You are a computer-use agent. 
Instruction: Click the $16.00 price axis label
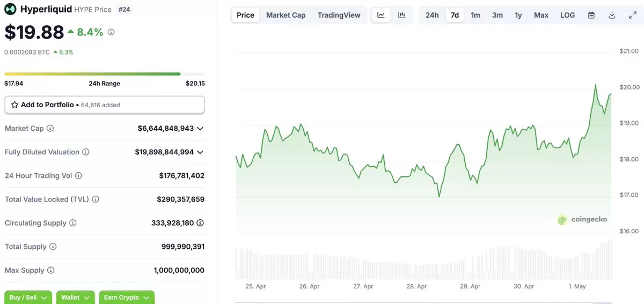coord(629,231)
